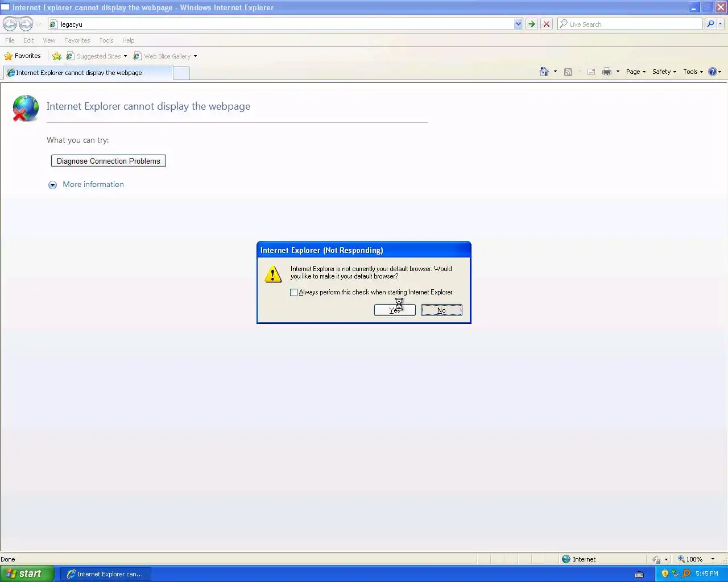Click the keyboard icon on taskbar
The image size is (728, 582).
(x=639, y=574)
